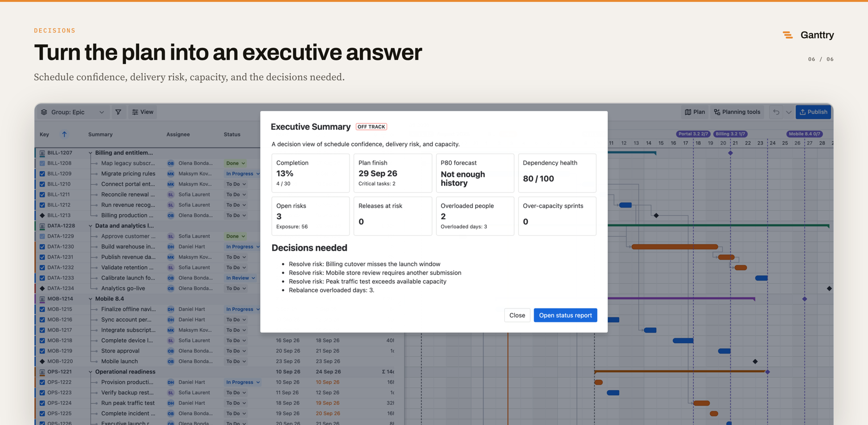Click SL avatar on Validate retention row

(x=171, y=268)
